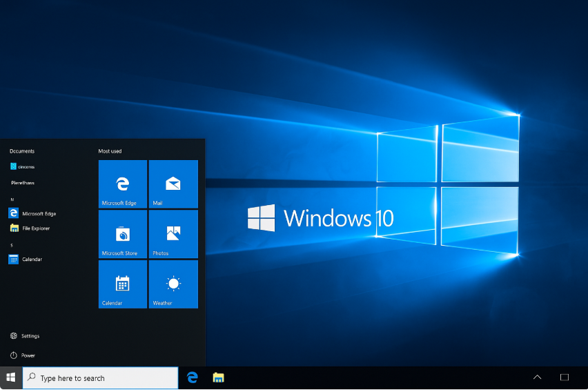
Task: Open File Explorer from the taskbar
Action: (218, 378)
